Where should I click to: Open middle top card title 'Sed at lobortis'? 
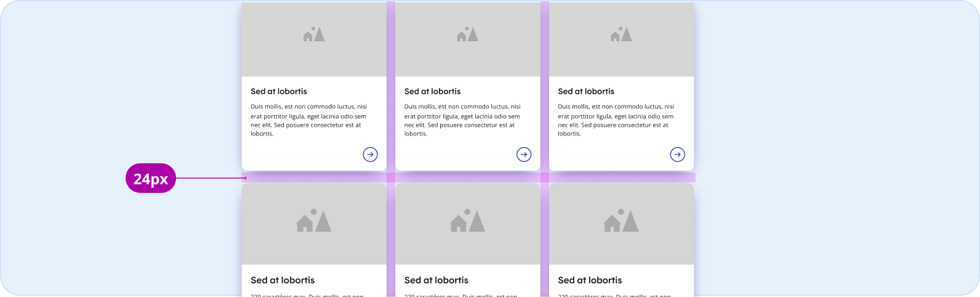click(x=433, y=91)
